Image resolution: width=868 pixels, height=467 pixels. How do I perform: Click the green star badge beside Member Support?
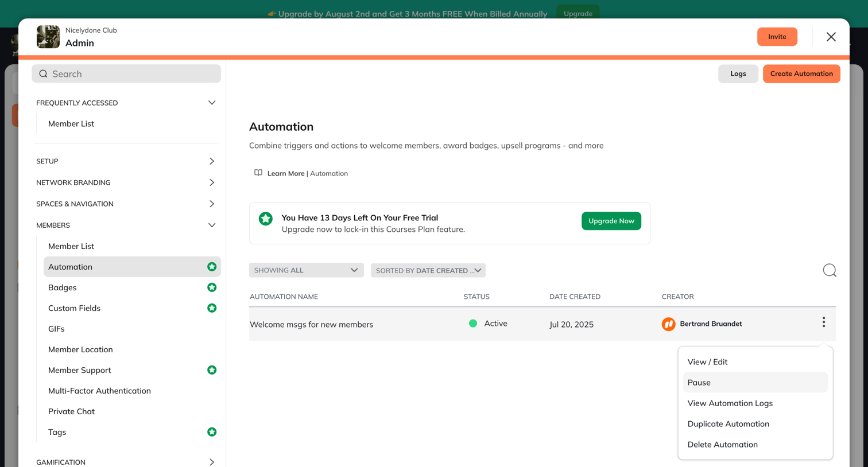coord(212,370)
